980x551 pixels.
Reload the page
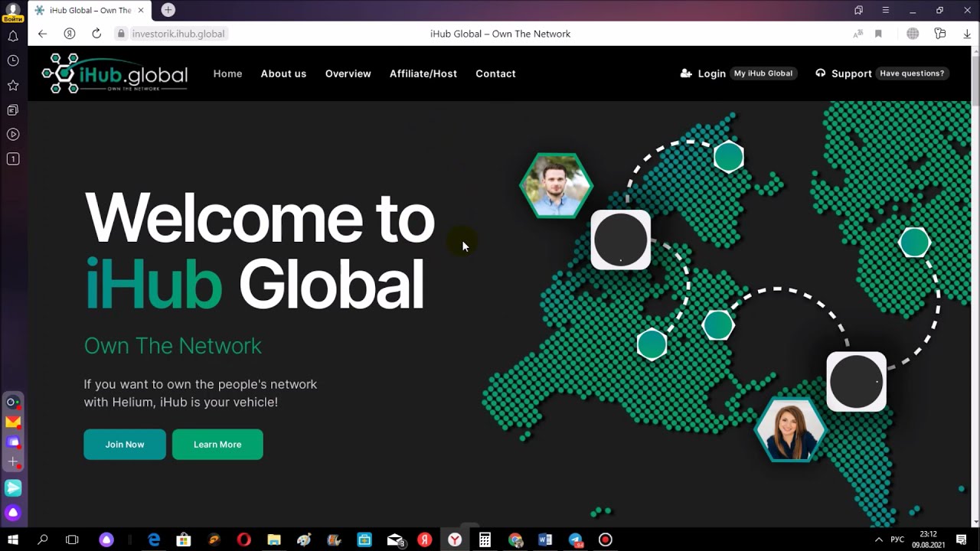pos(96,34)
